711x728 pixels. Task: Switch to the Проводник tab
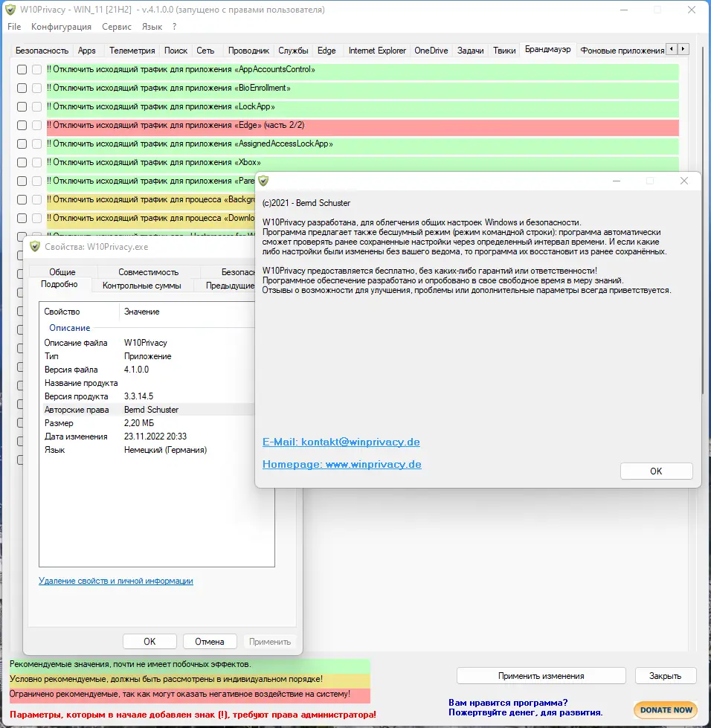click(x=248, y=51)
